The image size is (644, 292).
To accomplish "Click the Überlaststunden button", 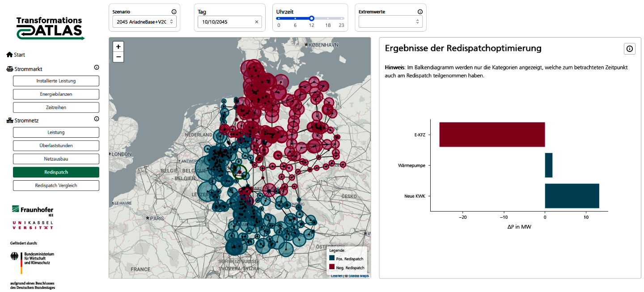I will [56, 145].
